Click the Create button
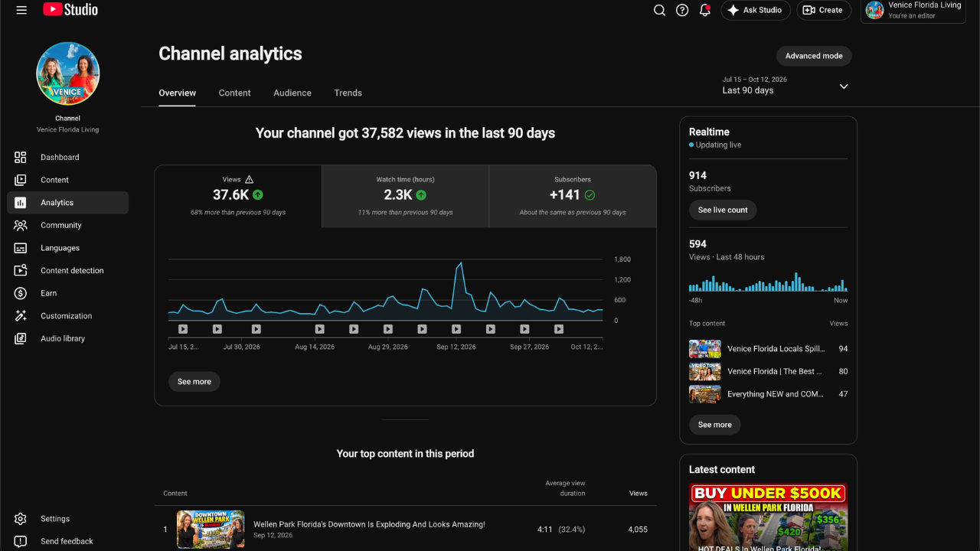The image size is (980, 551). coord(824,10)
